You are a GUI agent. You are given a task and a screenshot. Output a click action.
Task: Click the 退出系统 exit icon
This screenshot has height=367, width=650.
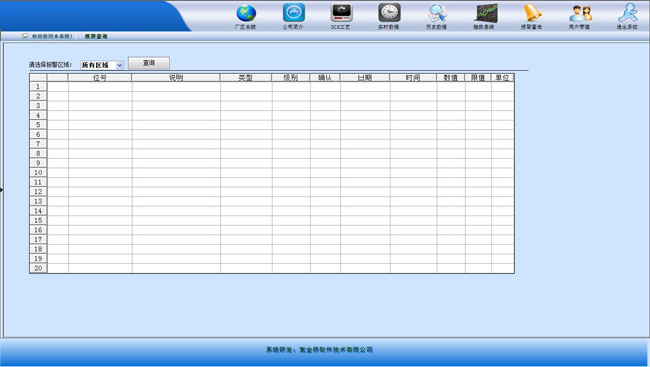[628, 13]
